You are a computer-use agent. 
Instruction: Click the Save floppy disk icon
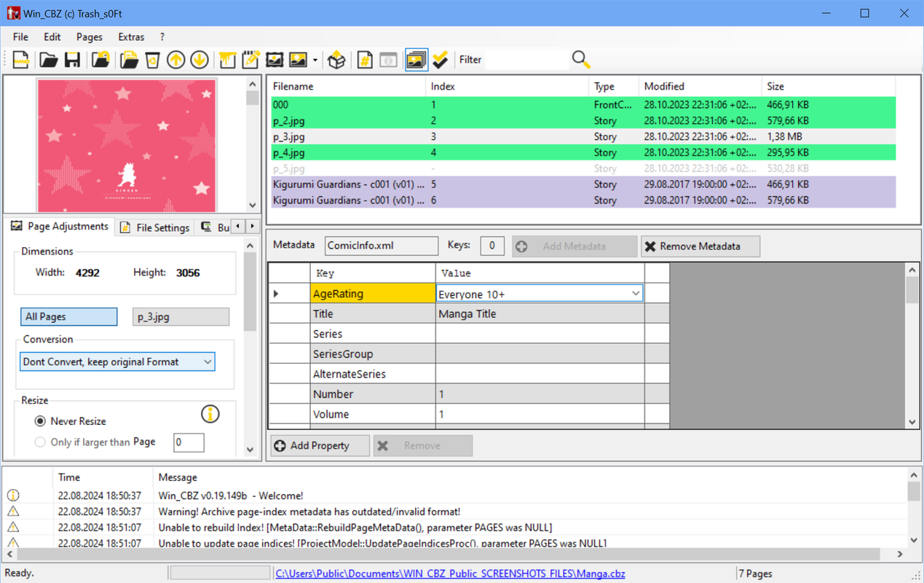click(72, 60)
